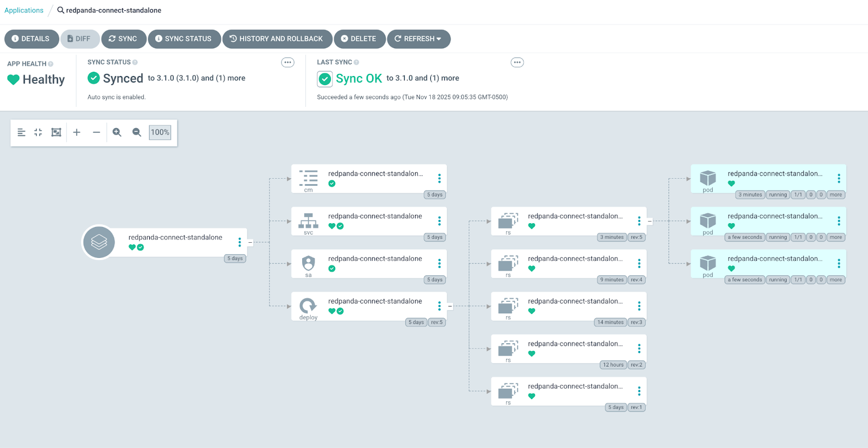Select the 3 minutes old pod icon
The width and height of the screenshot is (868, 448).
708,178
